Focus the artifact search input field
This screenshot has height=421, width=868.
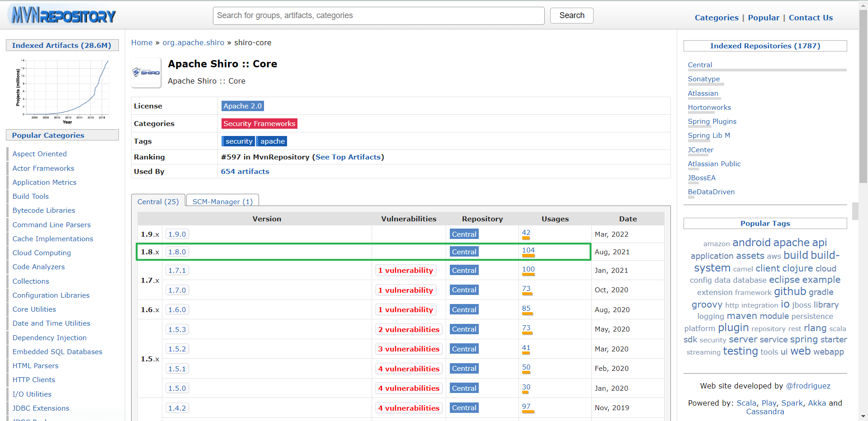coord(378,15)
